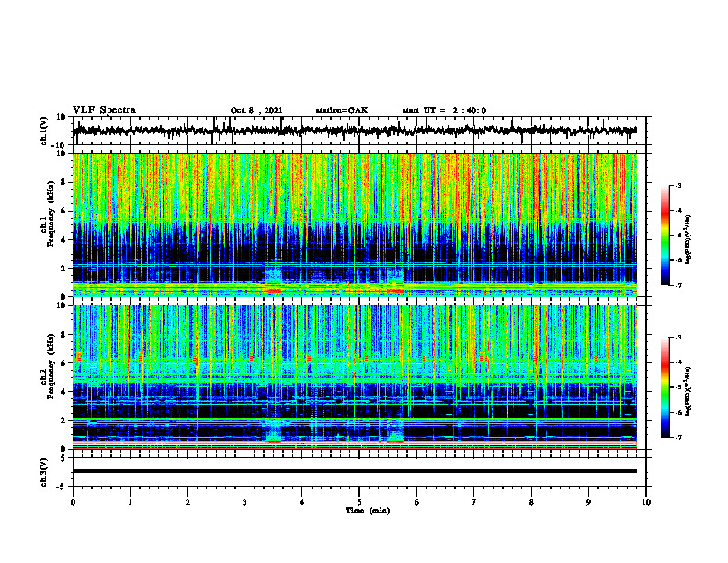Click the ch.1 voltage waveform trace
728x563 pixels.
tap(355, 131)
